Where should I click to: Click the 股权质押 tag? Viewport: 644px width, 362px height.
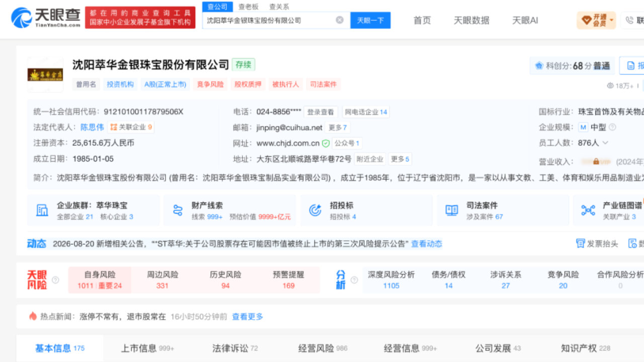pyautogui.click(x=248, y=84)
